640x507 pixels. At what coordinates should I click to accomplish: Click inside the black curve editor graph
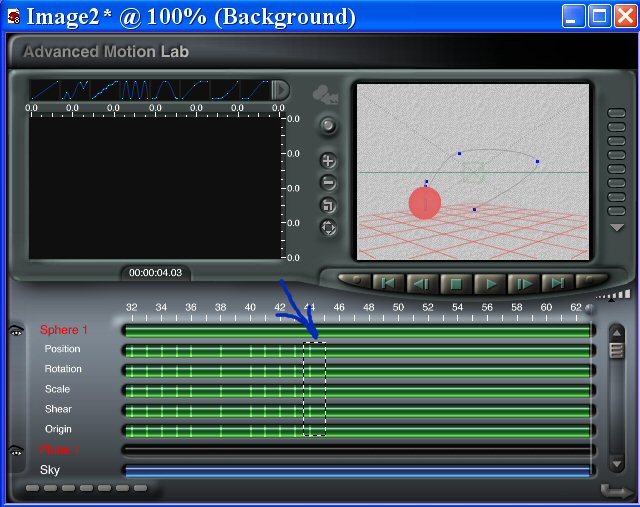(x=155, y=188)
